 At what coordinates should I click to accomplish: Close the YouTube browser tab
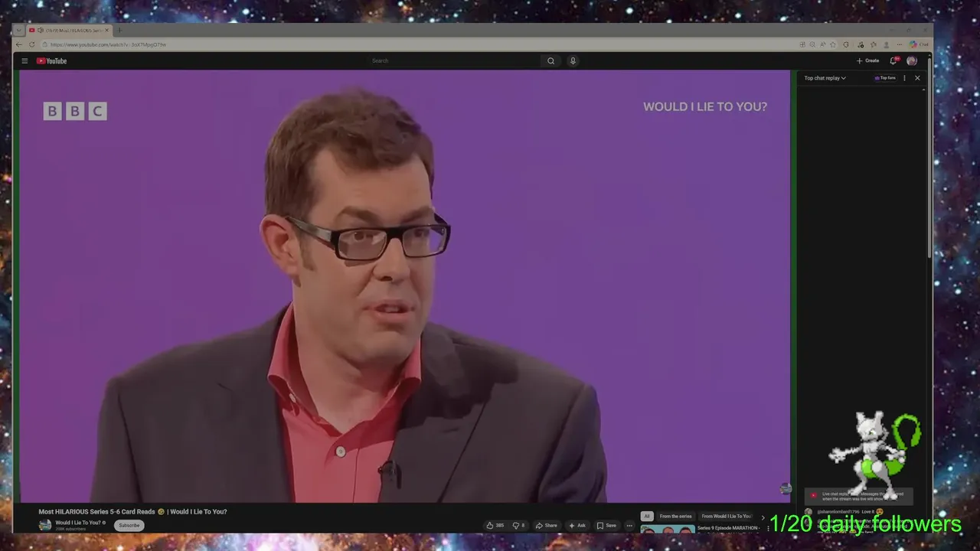point(107,30)
